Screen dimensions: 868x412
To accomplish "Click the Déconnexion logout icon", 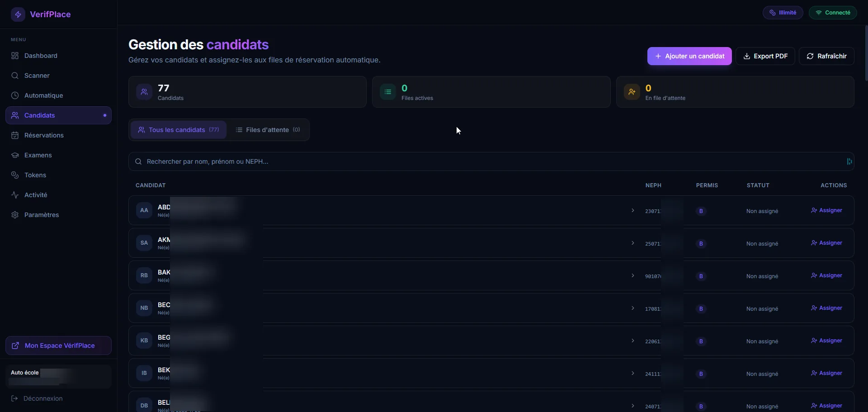I will (x=14, y=398).
